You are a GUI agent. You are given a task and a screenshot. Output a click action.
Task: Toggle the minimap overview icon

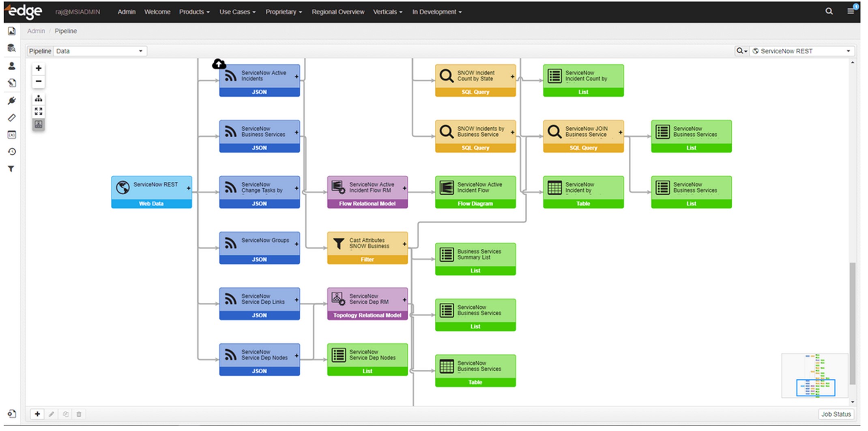[39, 124]
